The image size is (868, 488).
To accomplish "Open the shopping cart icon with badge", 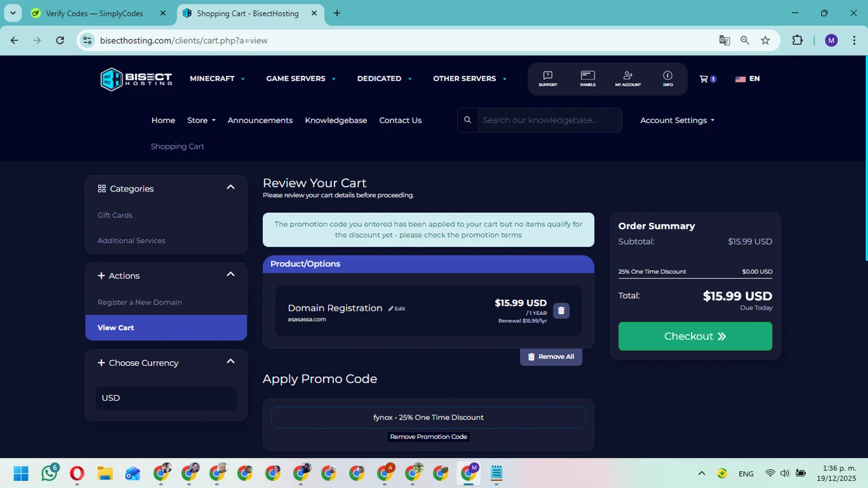I will pos(707,79).
